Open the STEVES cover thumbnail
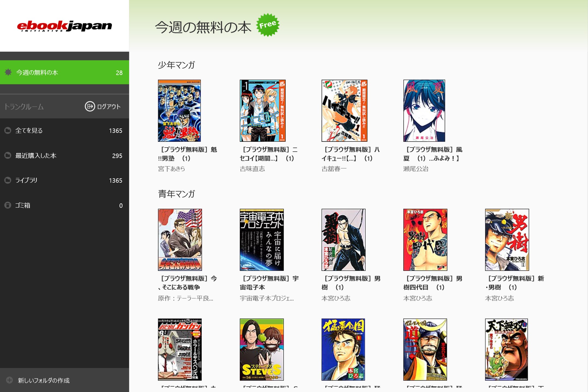 click(x=262, y=350)
